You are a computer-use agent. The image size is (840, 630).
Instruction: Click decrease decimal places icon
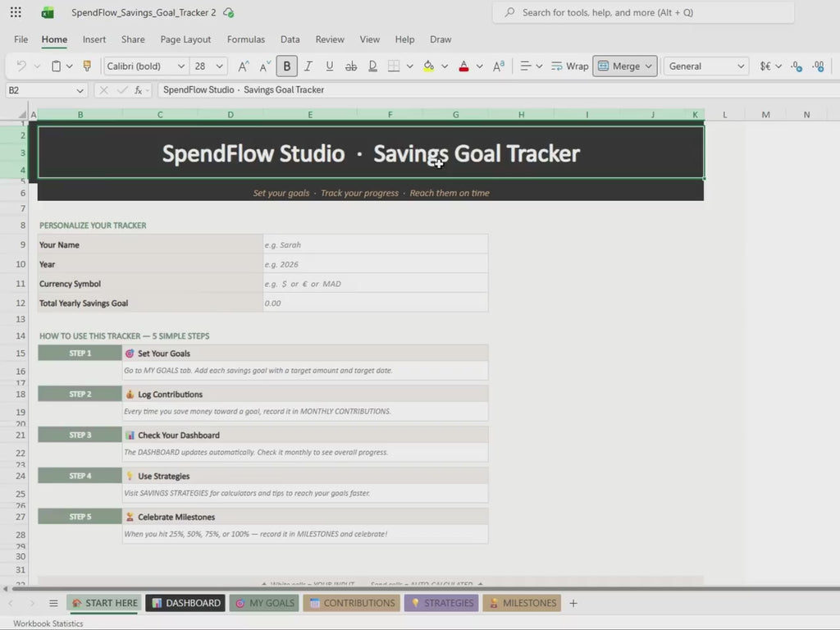(x=797, y=66)
